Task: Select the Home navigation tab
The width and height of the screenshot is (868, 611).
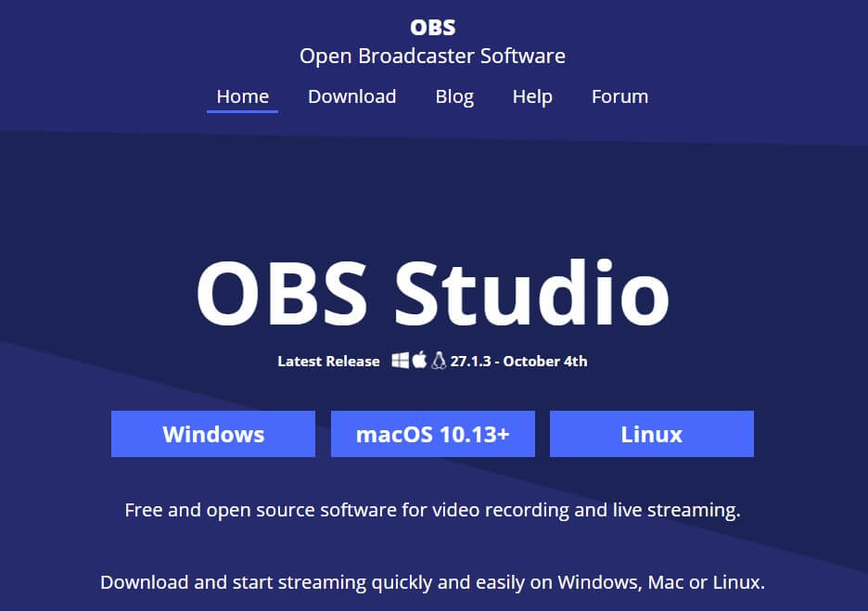Action: (242, 96)
